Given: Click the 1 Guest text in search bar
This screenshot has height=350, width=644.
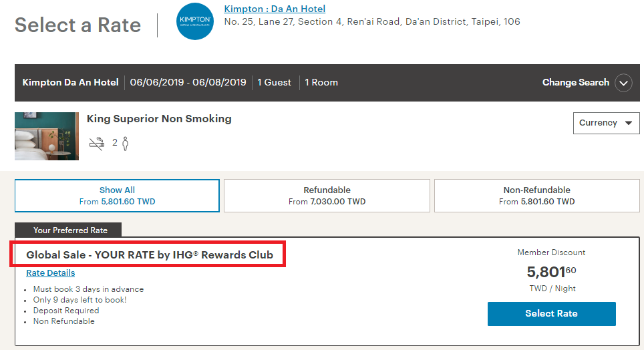Looking at the screenshot, I should coord(274,82).
